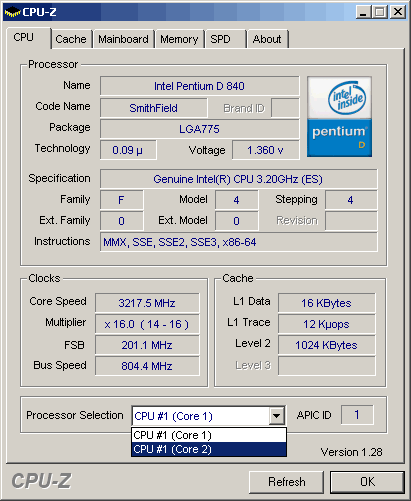Click the Genuine Intel(R) CPU 3.20GHz specification

[238, 179]
